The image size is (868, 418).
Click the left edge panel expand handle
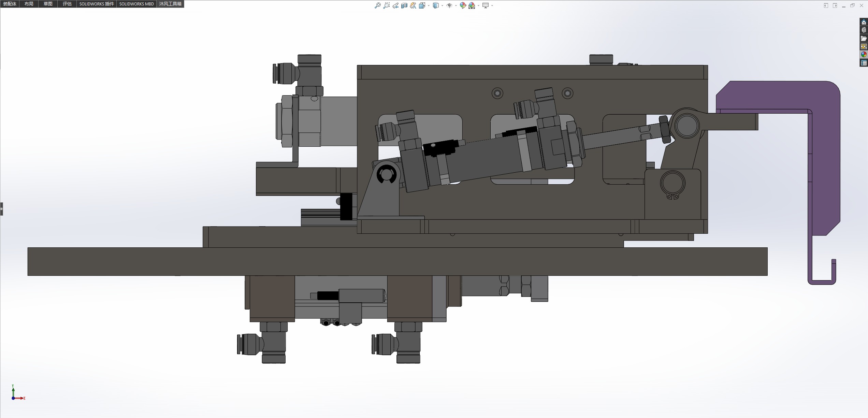[x=1, y=209]
